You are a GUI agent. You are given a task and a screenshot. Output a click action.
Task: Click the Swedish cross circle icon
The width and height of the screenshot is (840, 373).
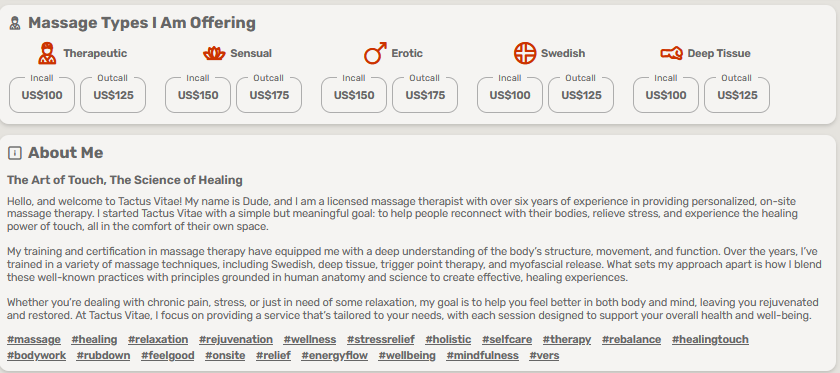pyautogui.click(x=525, y=54)
